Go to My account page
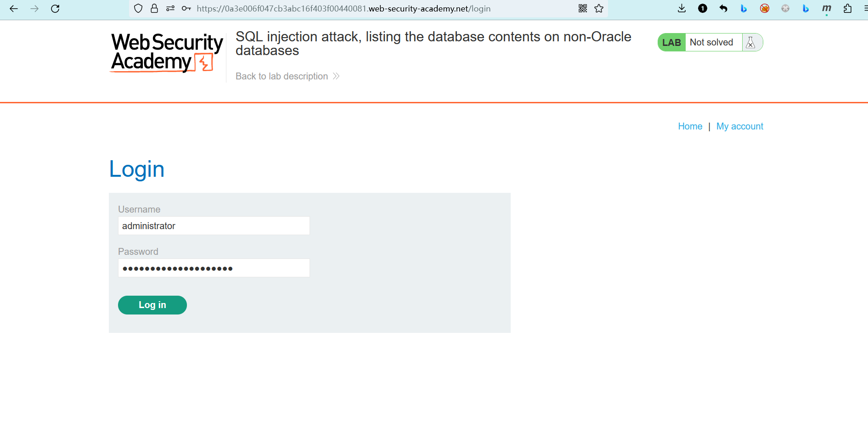868x438 pixels. click(x=739, y=126)
